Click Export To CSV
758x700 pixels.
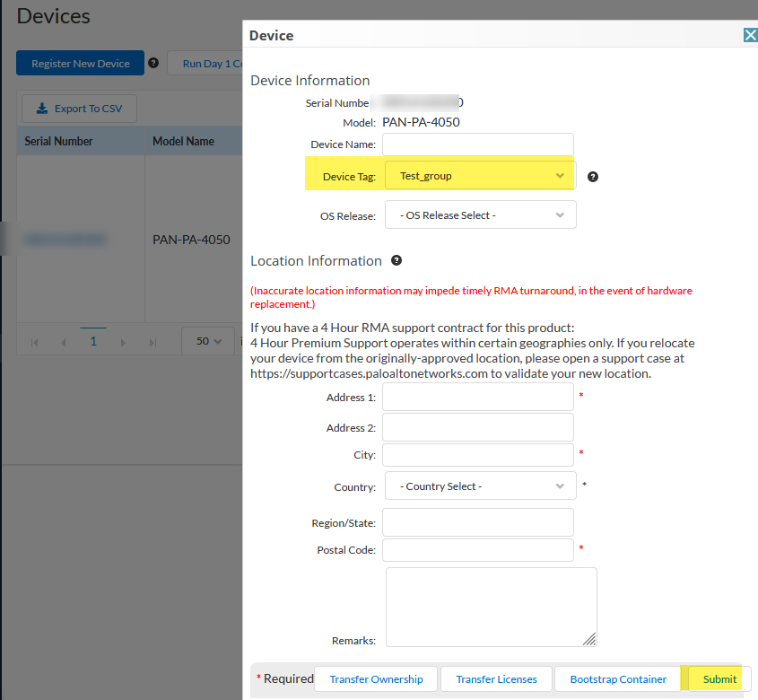point(79,109)
